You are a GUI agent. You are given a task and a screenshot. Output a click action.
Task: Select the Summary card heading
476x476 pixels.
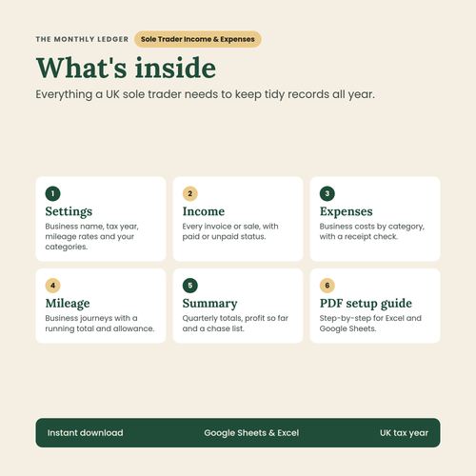[x=209, y=304]
